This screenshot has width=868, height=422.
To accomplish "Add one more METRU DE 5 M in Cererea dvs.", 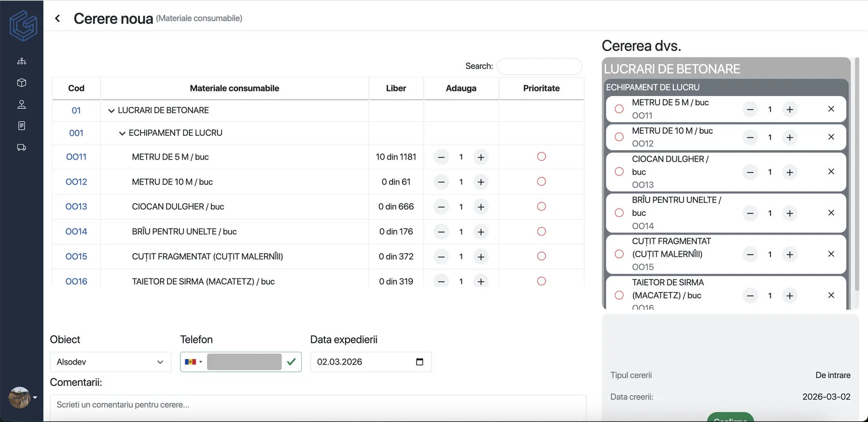I will click(x=790, y=110).
